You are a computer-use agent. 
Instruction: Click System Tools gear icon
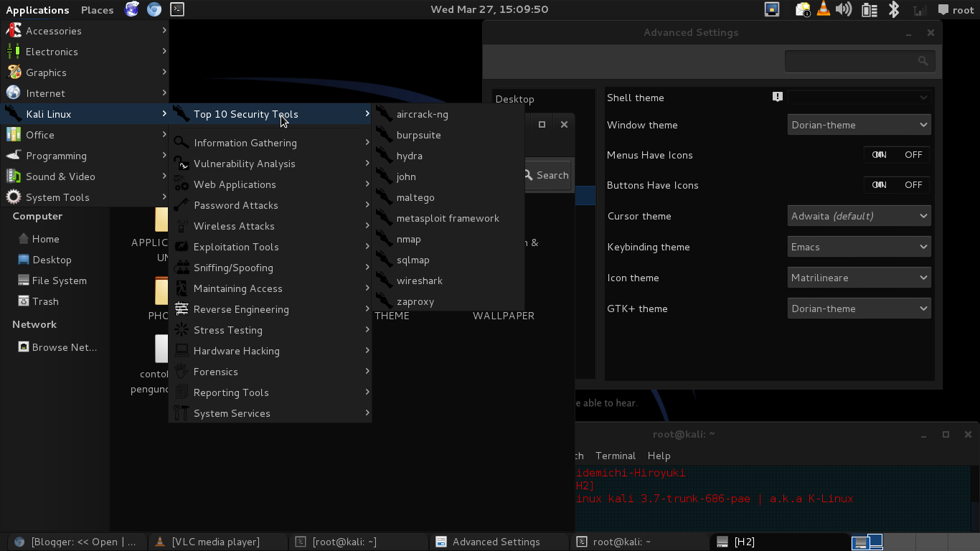14,197
